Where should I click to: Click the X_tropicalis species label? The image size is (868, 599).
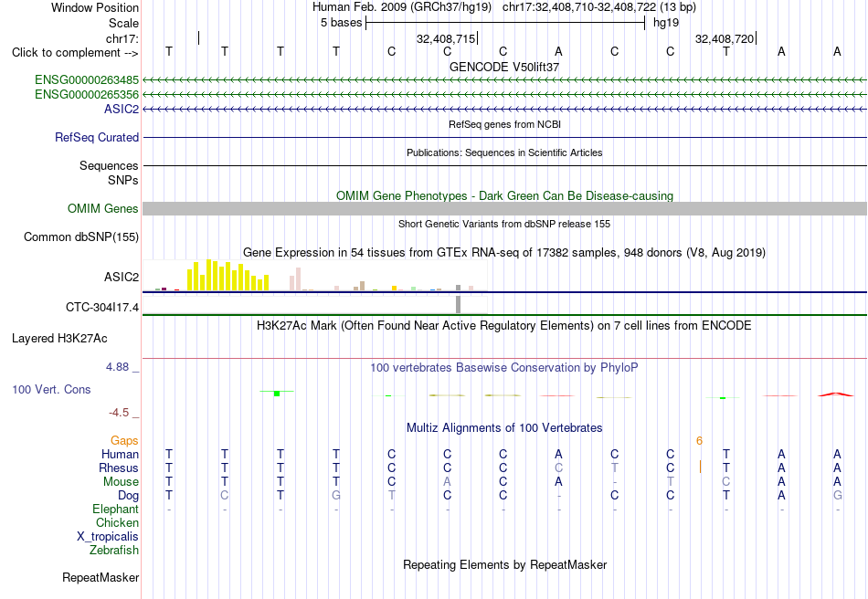108,536
